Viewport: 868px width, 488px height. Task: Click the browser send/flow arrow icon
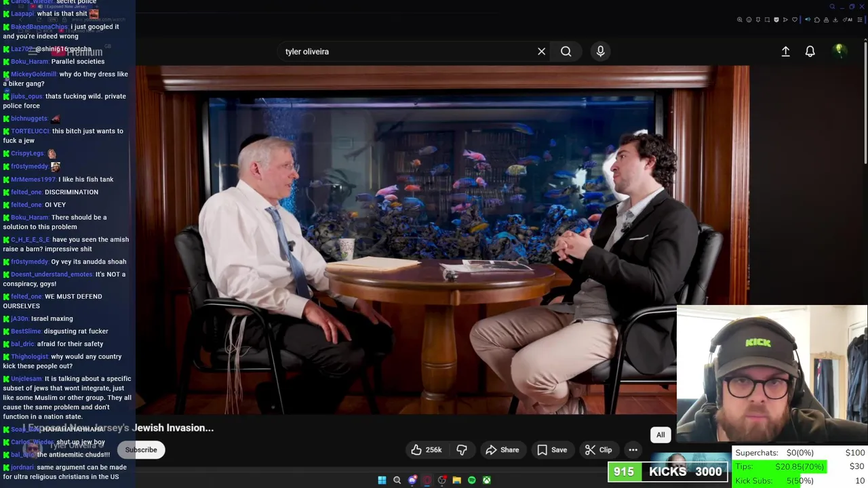pyautogui.click(x=785, y=20)
